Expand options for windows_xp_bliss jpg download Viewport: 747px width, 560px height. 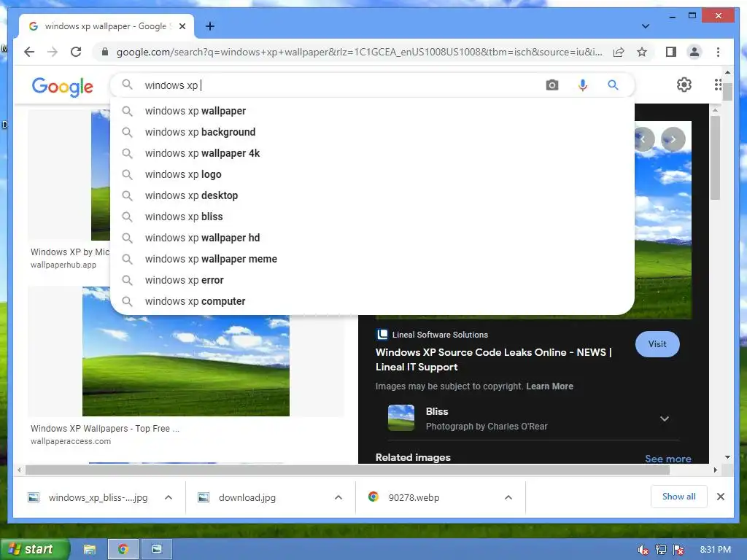(169, 497)
